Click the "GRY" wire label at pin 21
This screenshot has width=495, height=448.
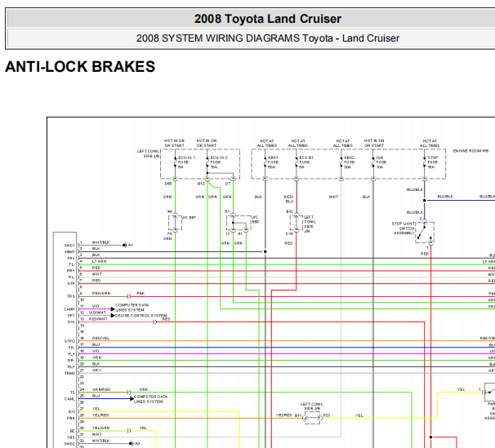click(x=96, y=370)
